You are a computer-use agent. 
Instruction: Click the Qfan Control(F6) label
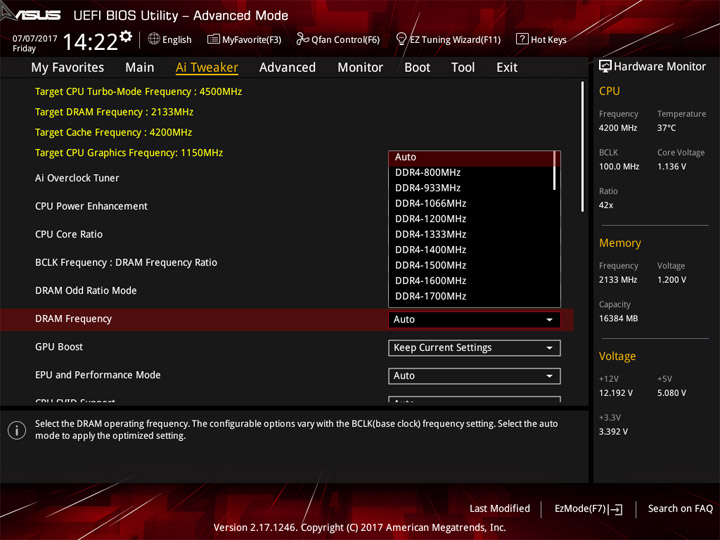345,39
